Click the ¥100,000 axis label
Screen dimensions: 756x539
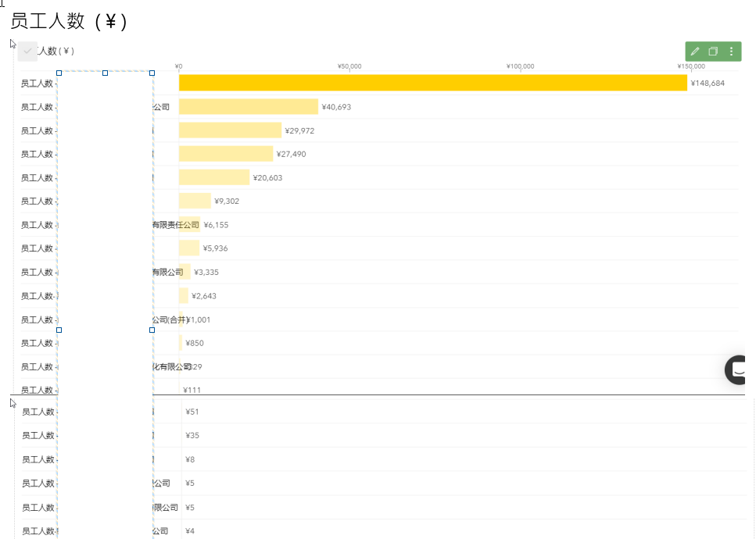520,66
